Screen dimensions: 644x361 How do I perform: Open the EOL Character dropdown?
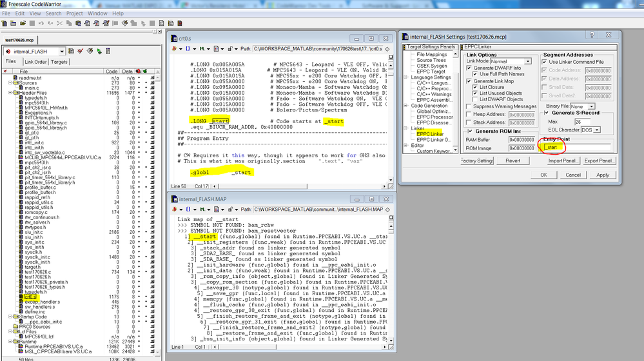(597, 130)
